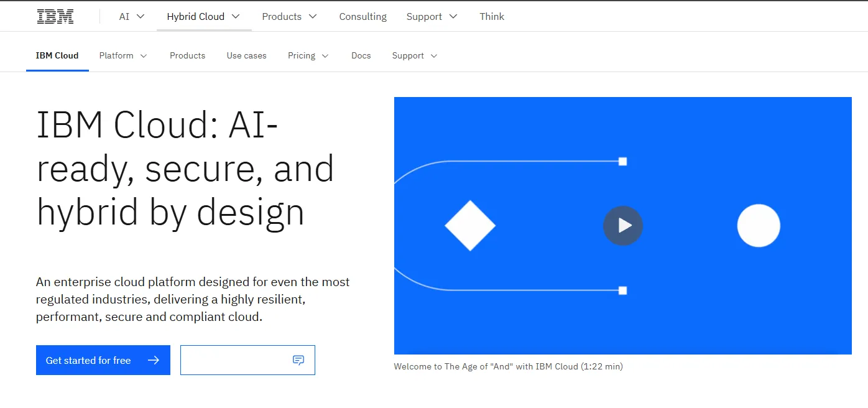Expand the AI menu in the masthead

pyautogui.click(x=132, y=17)
